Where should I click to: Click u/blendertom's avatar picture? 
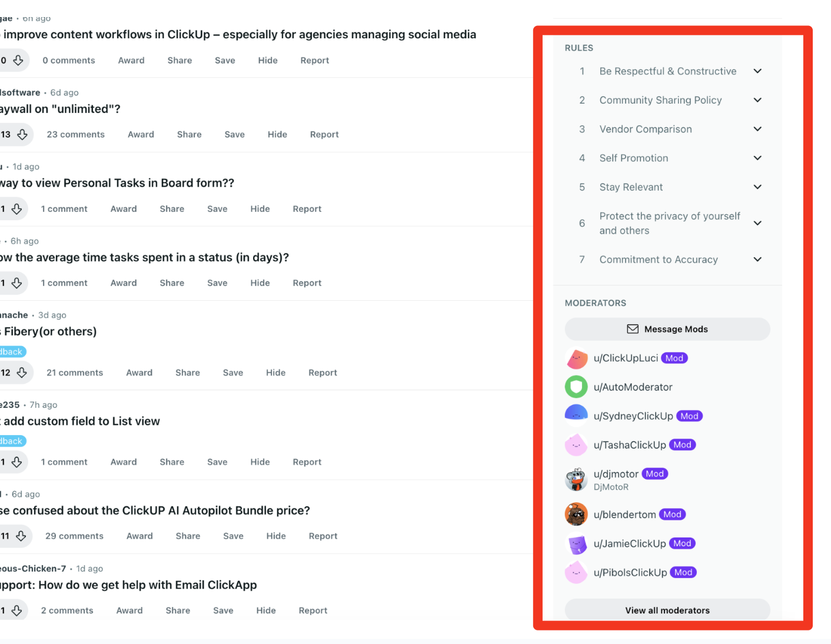pos(576,514)
